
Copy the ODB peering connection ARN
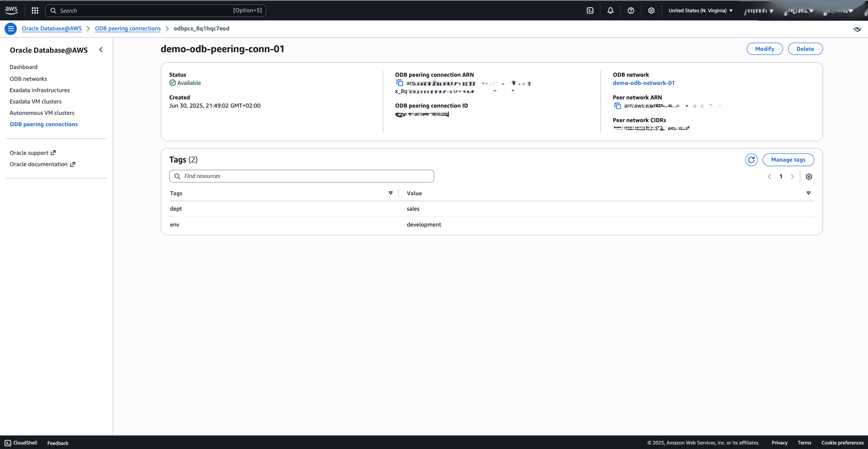[400, 83]
